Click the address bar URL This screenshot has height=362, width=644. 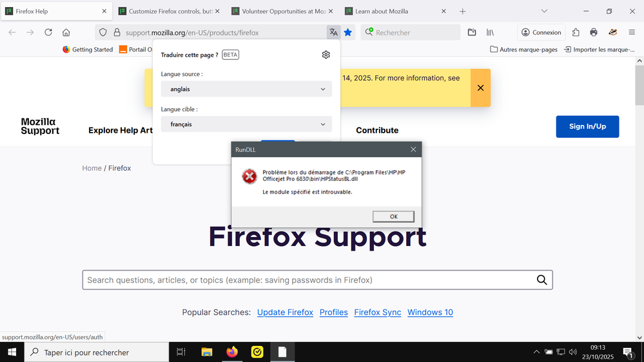point(192,32)
